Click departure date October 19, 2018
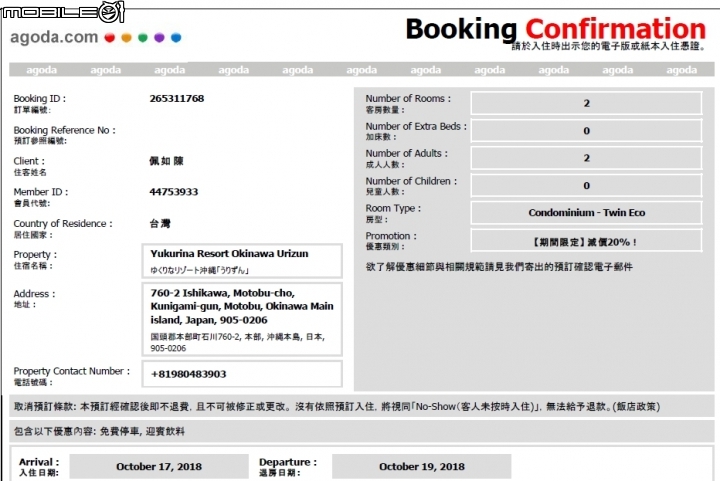 (x=422, y=467)
